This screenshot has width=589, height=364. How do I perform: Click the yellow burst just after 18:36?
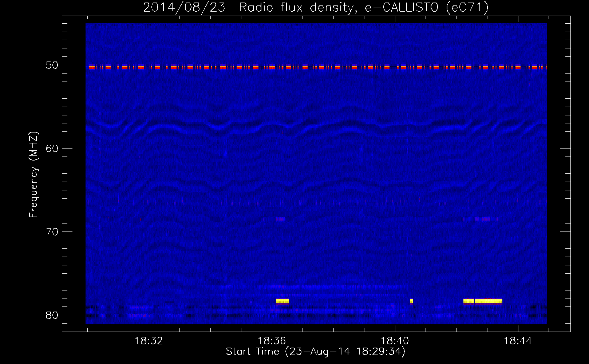click(x=282, y=301)
